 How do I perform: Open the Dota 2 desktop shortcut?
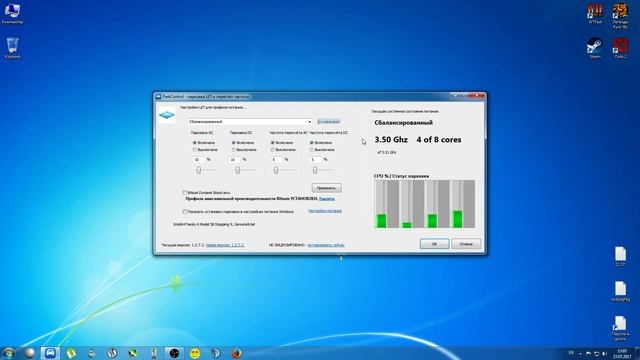click(x=620, y=47)
